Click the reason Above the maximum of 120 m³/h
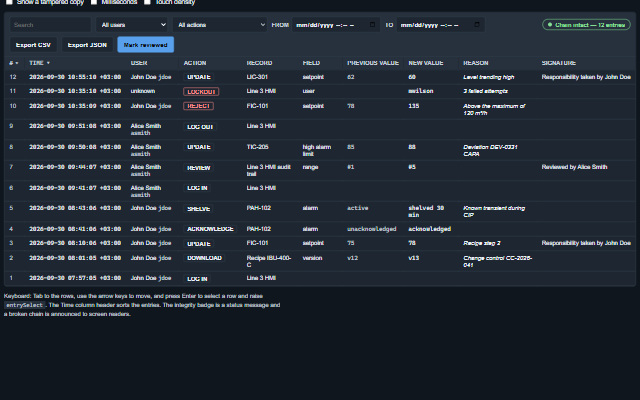 pyautogui.click(x=494, y=109)
